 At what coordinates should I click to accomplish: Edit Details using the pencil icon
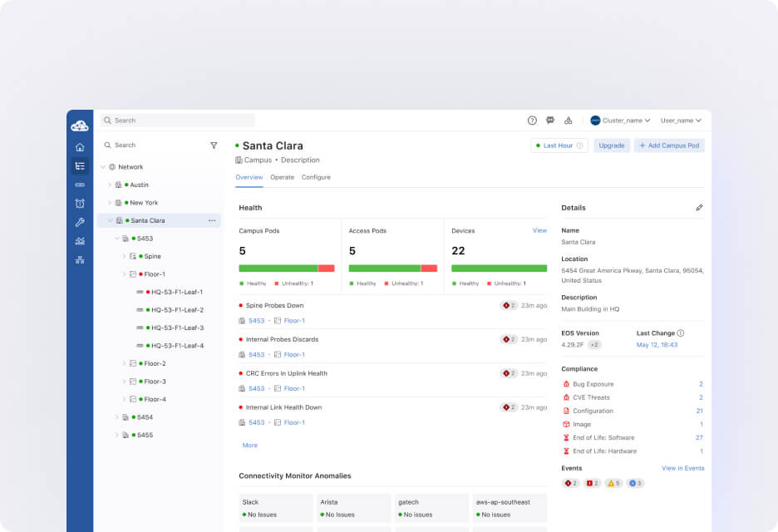pos(699,208)
